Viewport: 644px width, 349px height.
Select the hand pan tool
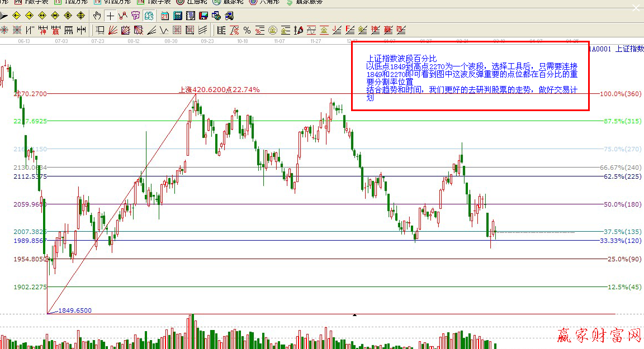coord(97,16)
